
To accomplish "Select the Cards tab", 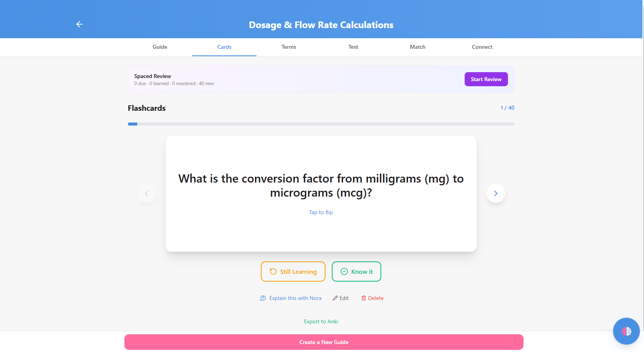I will 224,47.
